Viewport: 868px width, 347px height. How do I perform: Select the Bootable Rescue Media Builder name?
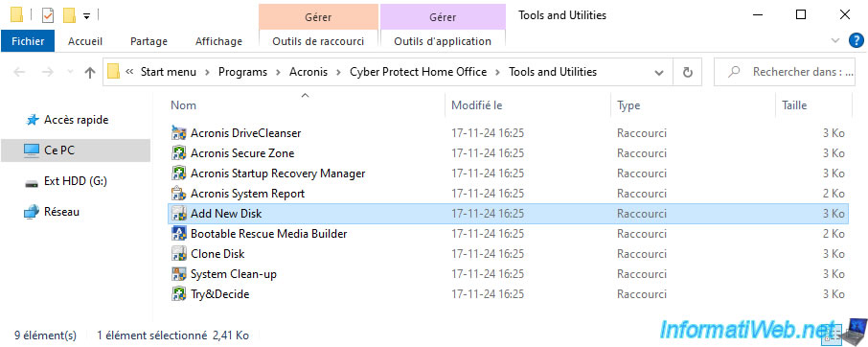point(268,234)
